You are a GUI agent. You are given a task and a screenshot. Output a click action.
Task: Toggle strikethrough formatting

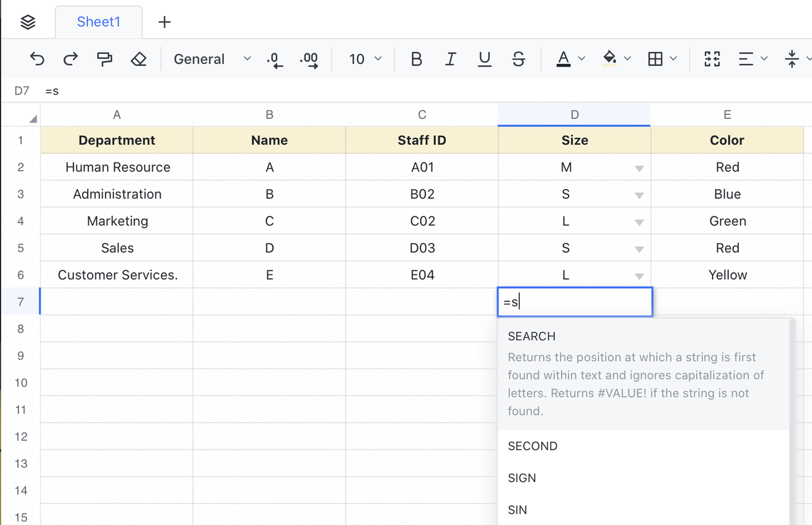518,59
